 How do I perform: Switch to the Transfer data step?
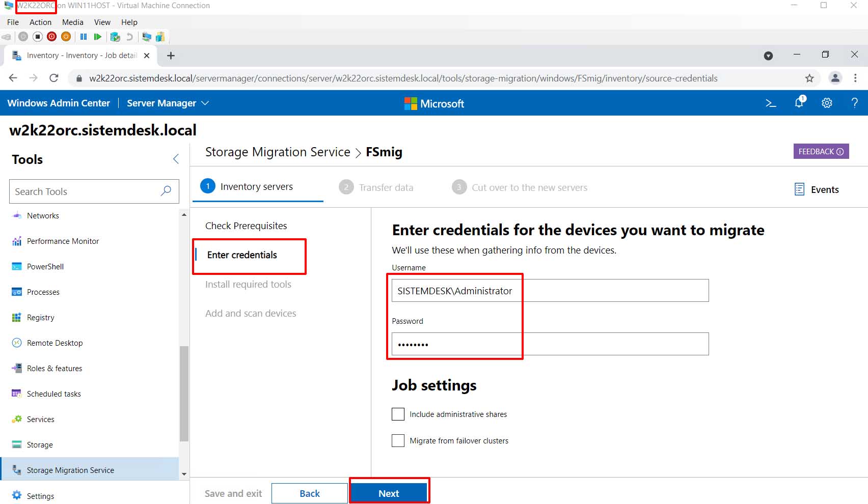pos(376,187)
